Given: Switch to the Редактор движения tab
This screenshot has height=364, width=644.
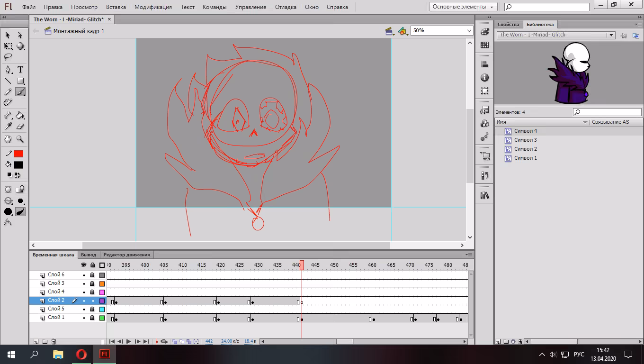Looking at the screenshot, I should pos(127,255).
